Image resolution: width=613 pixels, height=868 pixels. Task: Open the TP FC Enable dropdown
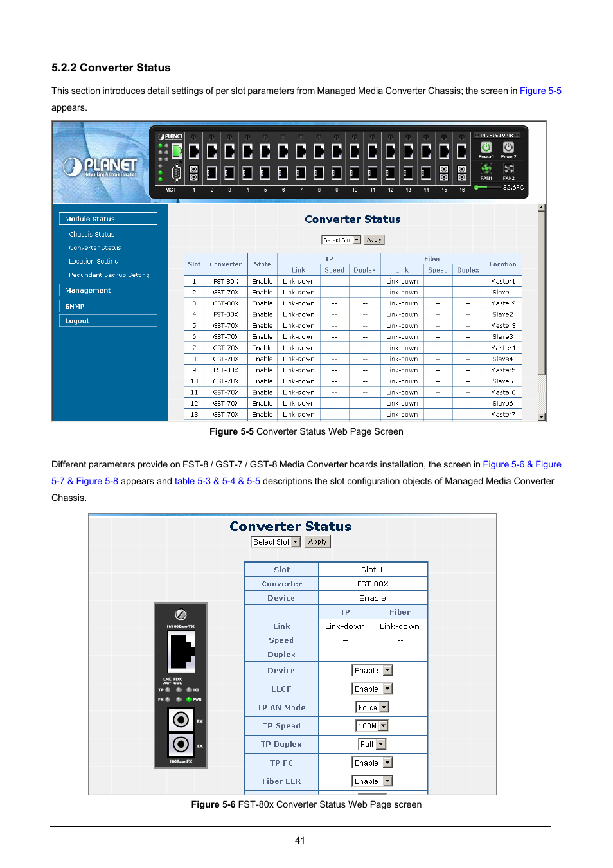372,763
